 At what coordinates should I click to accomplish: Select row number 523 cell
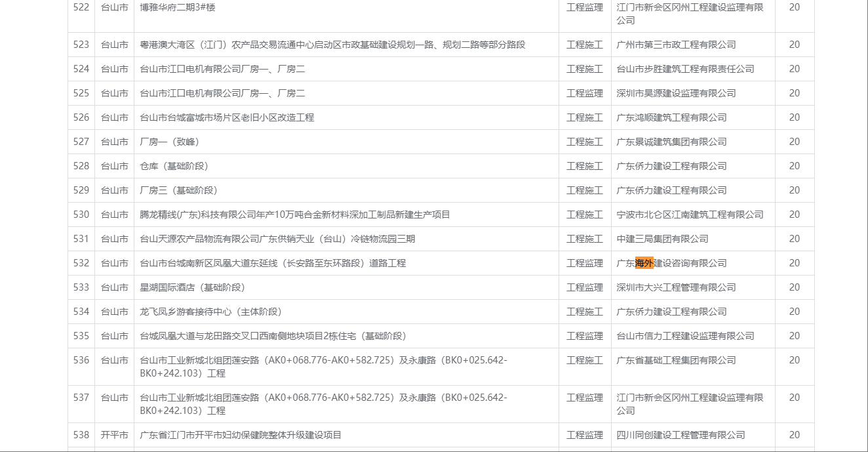tap(81, 45)
